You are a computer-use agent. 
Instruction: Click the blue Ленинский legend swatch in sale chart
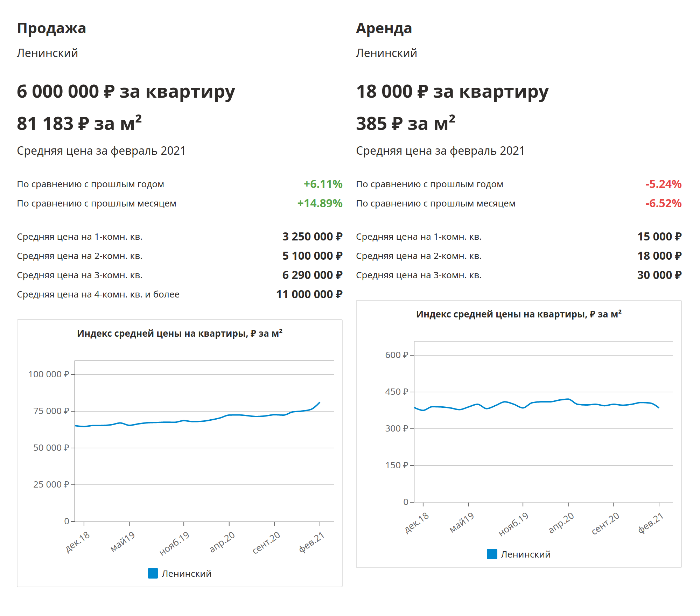pyautogui.click(x=153, y=573)
